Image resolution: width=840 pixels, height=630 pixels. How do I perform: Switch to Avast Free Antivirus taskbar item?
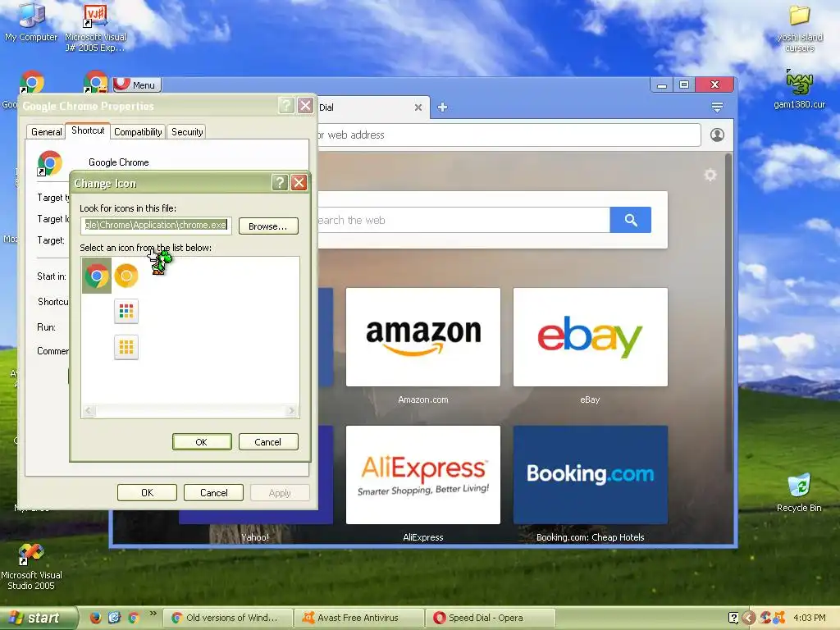tap(359, 618)
